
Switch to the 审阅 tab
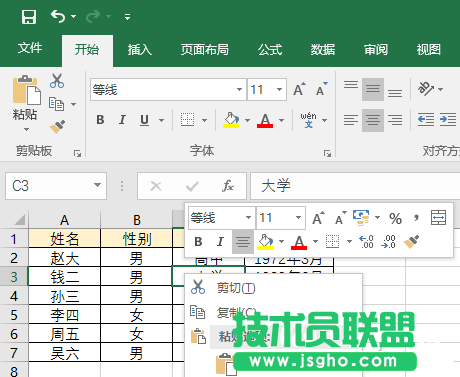click(376, 50)
